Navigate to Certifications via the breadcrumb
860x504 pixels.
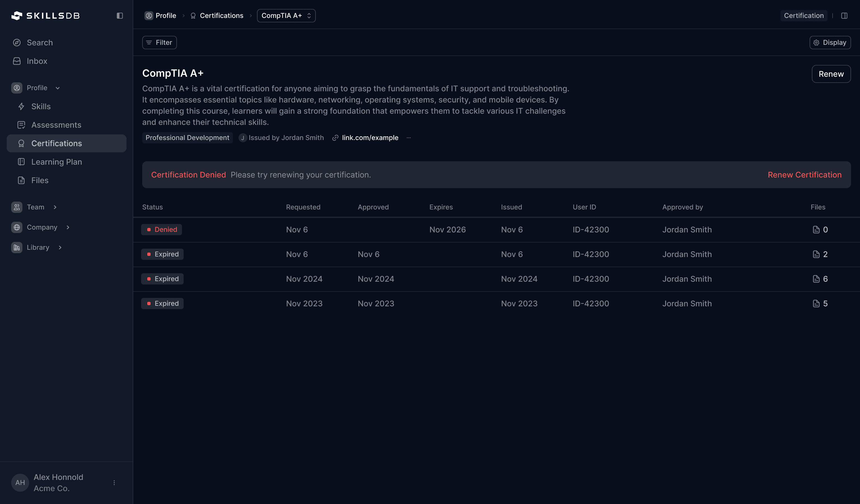(221, 15)
